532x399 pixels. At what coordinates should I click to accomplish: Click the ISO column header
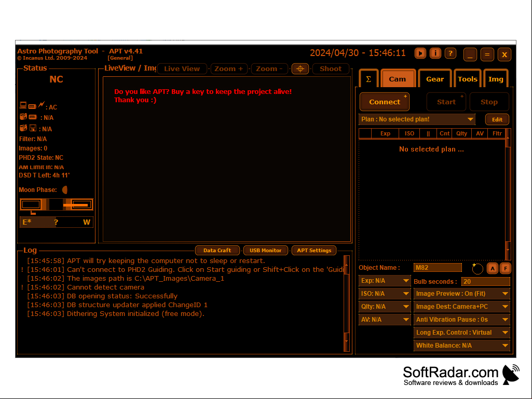pos(409,134)
